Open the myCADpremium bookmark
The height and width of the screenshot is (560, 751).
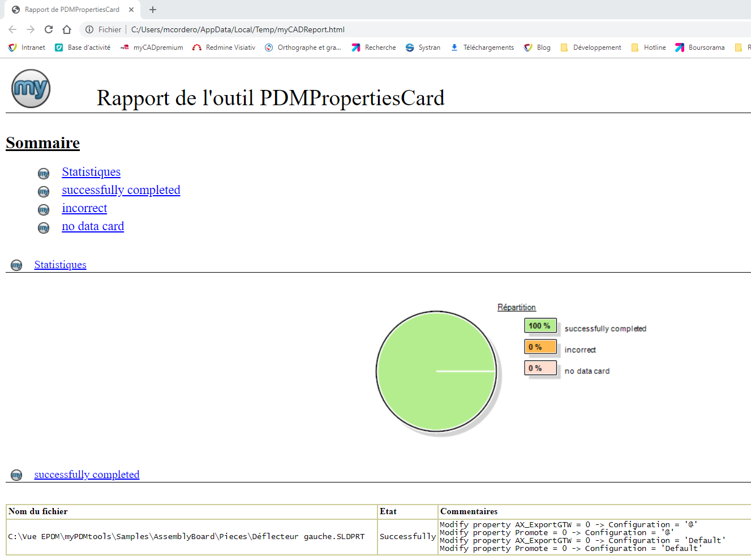(152, 48)
